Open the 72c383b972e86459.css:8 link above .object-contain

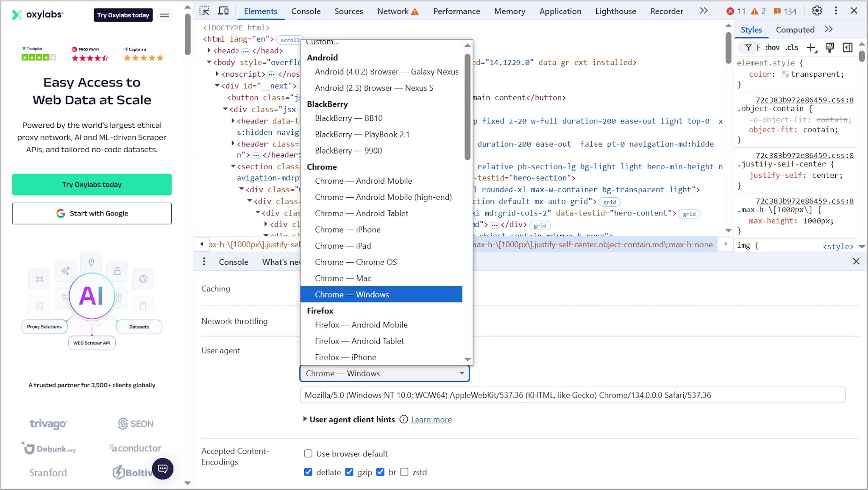click(804, 100)
